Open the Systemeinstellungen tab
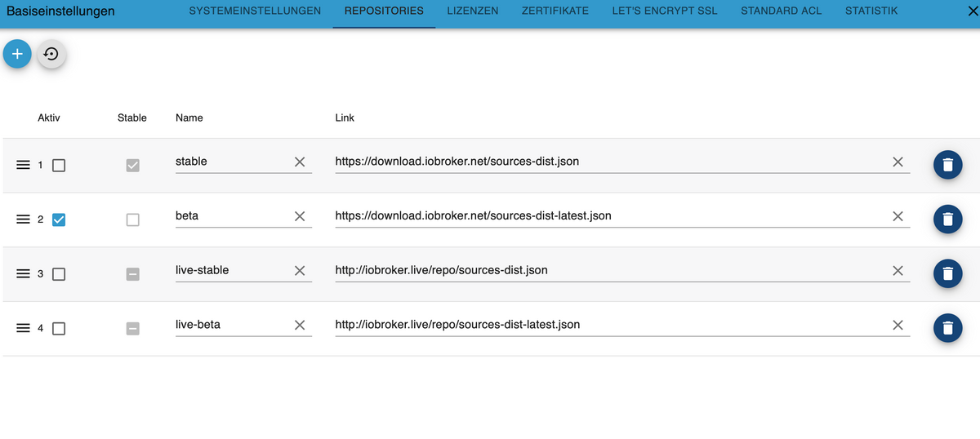Screen dimensions: 980x439 coord(255,11)
